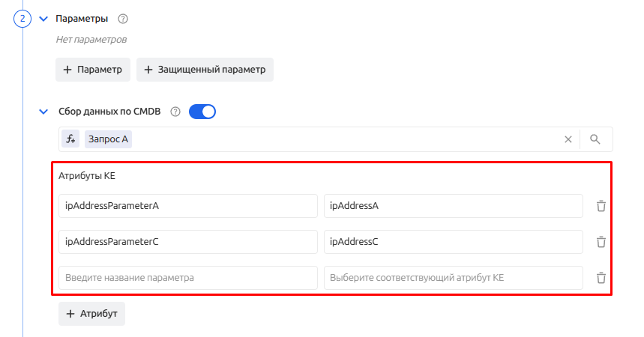Click the ipAddressParameterC name field

pos(187,242)
